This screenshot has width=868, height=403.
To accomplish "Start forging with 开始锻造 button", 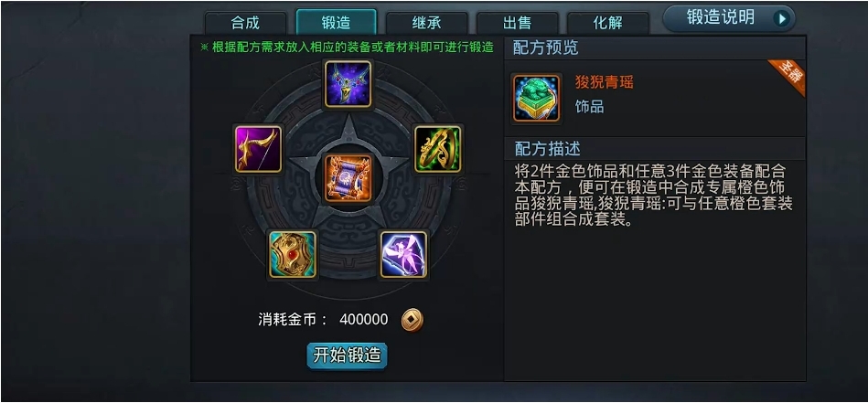I will click(347, 355).
